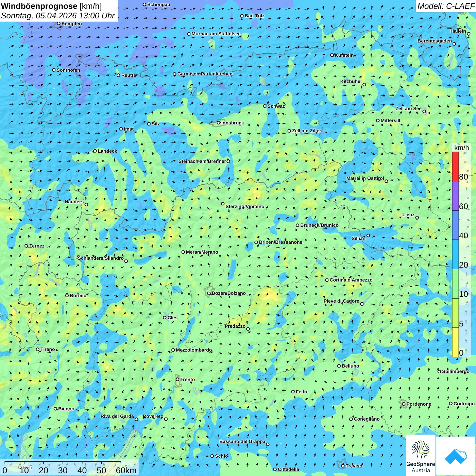Click the 'Belluno' city label

[x=350, y=366]
